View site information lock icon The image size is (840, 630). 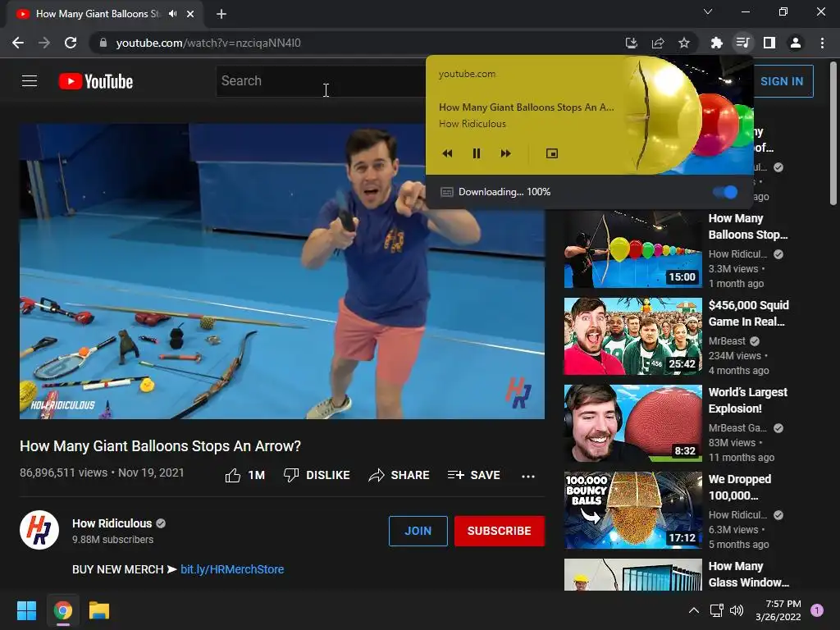click(x=103, y=43)
